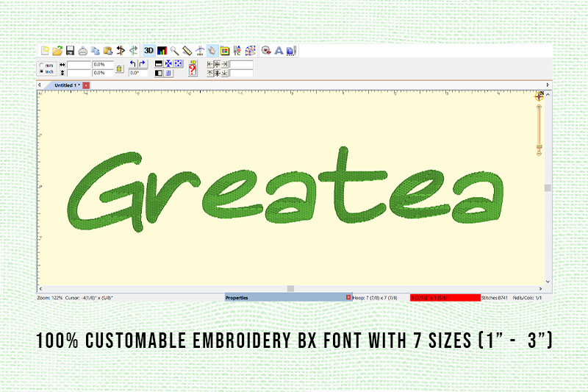Align horizontal center icon

217,64
